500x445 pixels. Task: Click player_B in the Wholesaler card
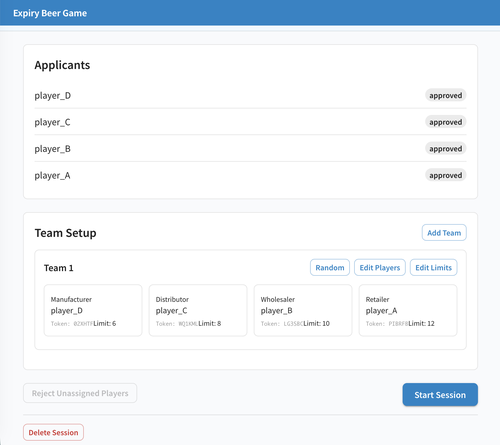click(x=277, y=311)
